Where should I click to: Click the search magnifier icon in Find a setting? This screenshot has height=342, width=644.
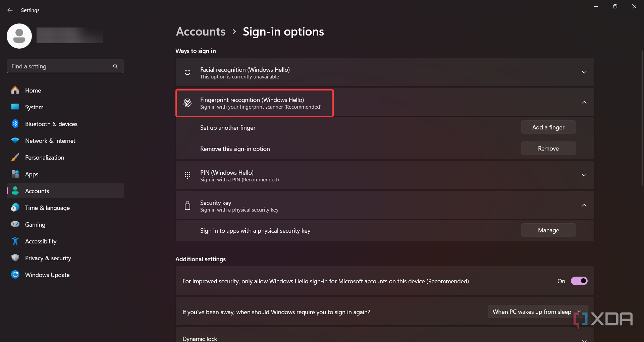pyautogui.click(x=115, y=66)
